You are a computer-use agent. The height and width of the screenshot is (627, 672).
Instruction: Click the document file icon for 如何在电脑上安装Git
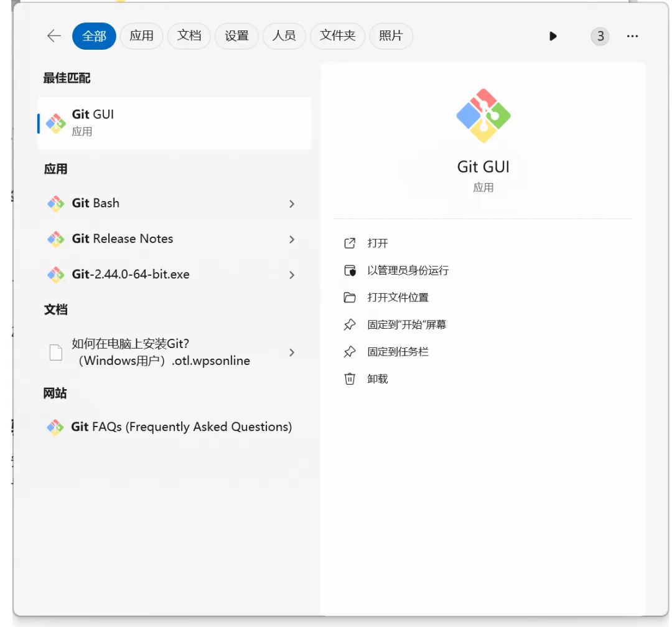[x=56, y=352]
